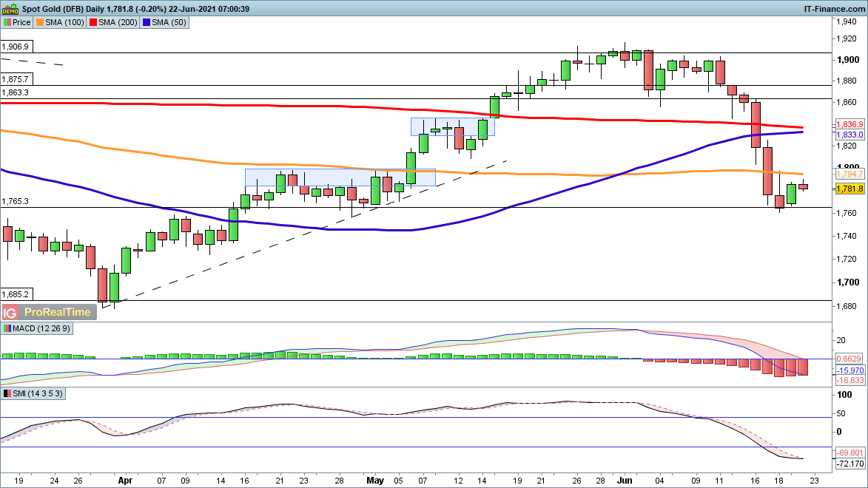Select the 1,765.3 support level label
Image resolution: width=868 pixels, height=488 pixels.
pyautogui.click(x=15, y=201)
